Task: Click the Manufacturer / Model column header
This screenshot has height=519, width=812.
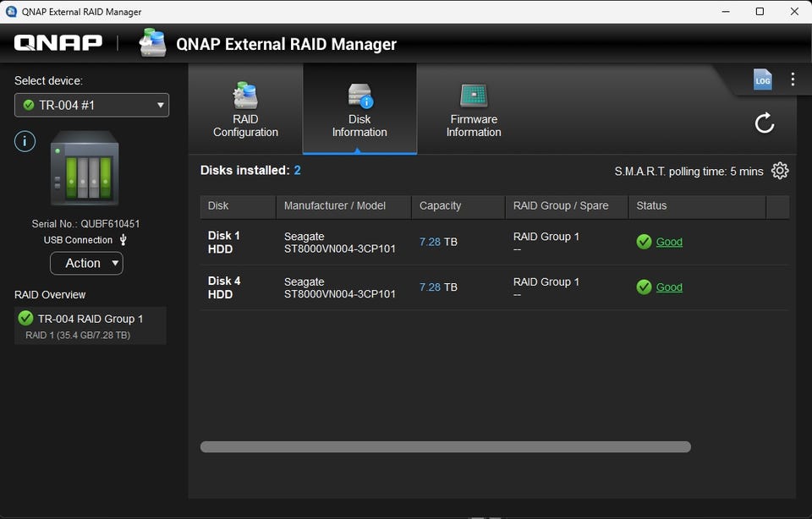Action: tap(344, 206)
